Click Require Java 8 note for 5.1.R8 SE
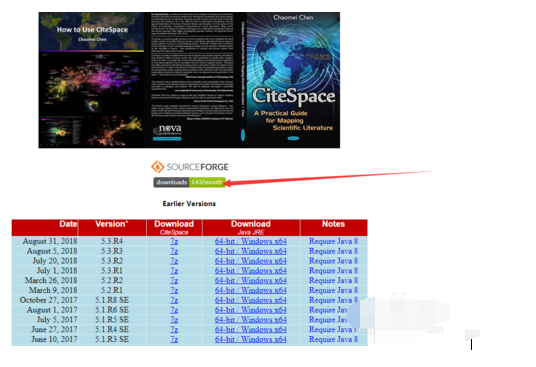Viewport: 536px width, 367px height. pos(334,300)
